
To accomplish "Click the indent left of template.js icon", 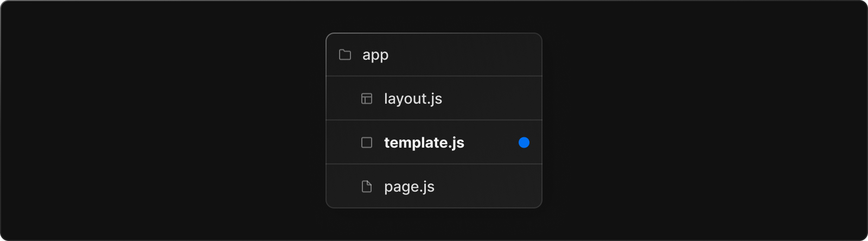I will pyautogui.click(x=343, y=143).
